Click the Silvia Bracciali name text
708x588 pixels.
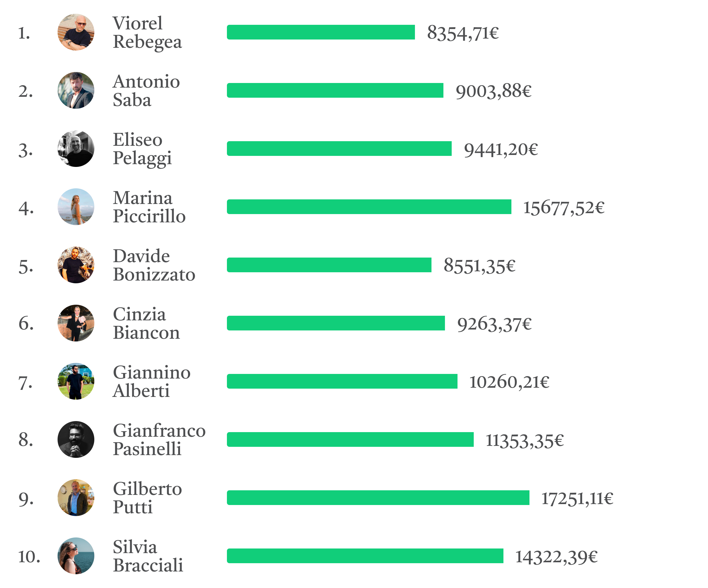click(148, 556)
